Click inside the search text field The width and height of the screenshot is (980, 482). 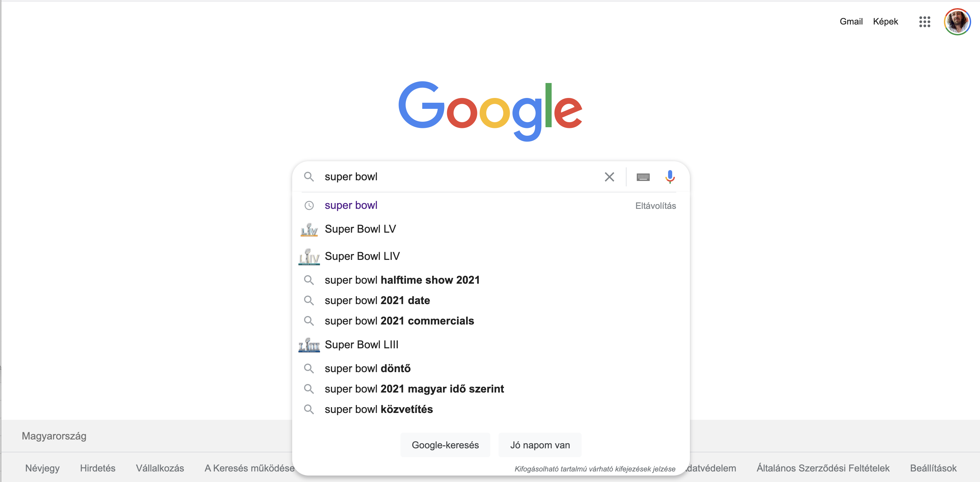coord(460,177)
